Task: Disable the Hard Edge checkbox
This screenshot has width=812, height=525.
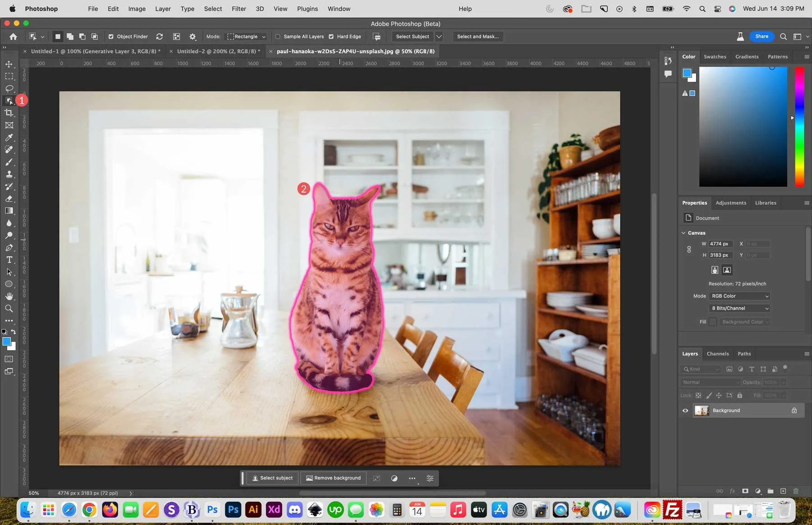Action: pyautogui.click(x=332, y=37)
